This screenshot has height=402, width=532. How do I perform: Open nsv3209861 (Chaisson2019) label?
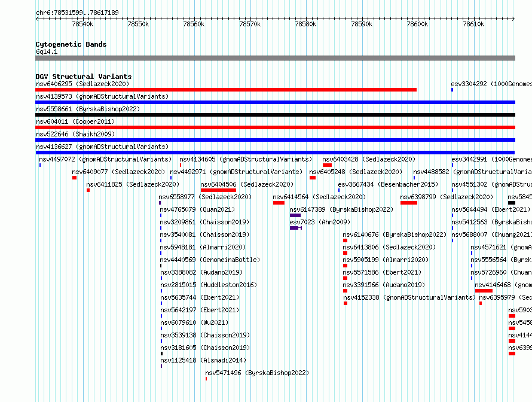pyautogui.click(x=204, y=222)
